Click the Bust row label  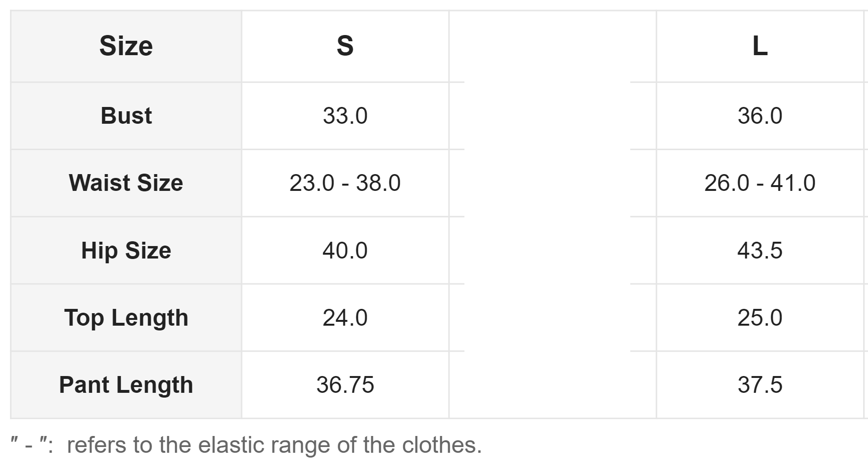tap(126, 116)
